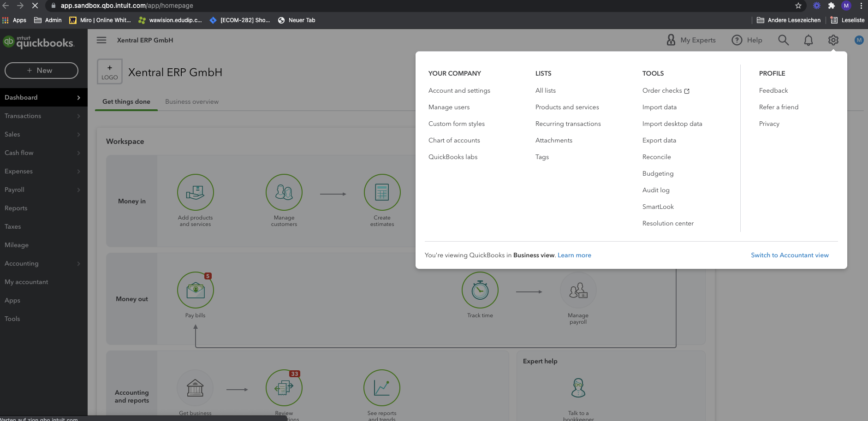Click the search magnifier icon

tap(783, 40)
